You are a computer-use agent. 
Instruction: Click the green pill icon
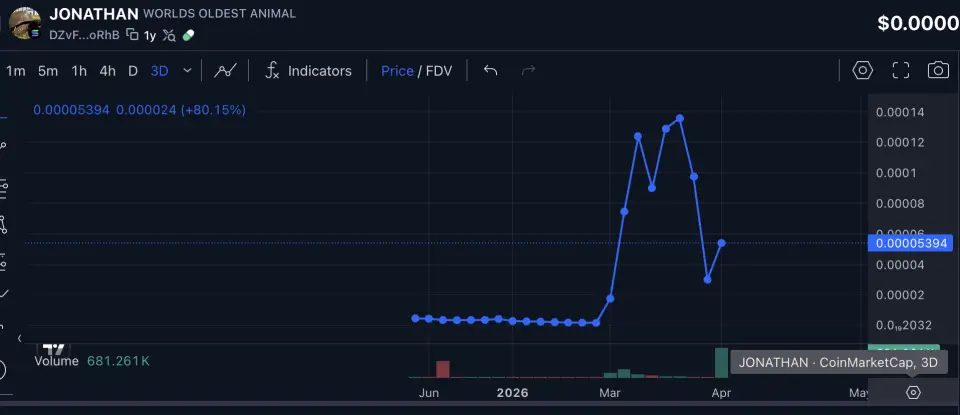click(188, 35)
